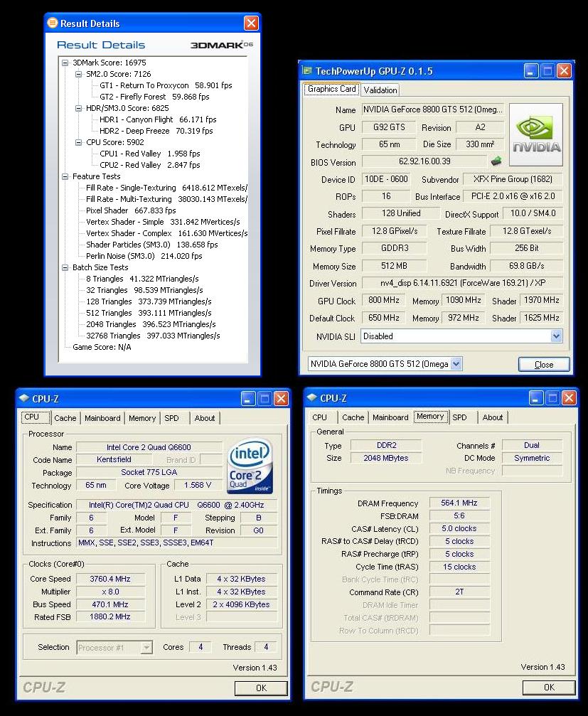Click the Memory Size value 2048 MBytes
Viewport: 588px width, 716px height.
point(386,458)
